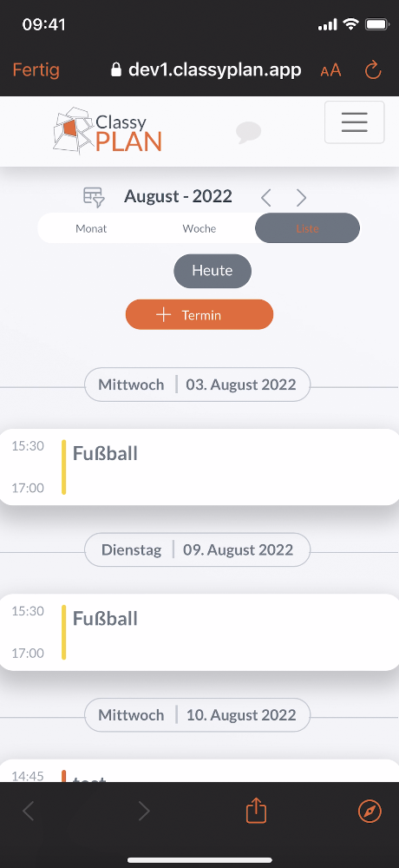The height and width of the screenshot is (868, 399).
Task: Select the Mittwoch 10. August 2022 header
Action: [x=197, y=714]
